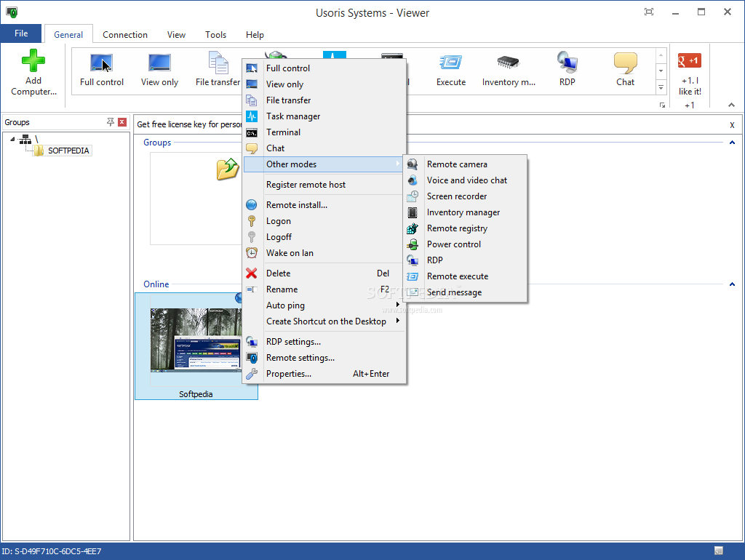Expand Auto ping submenu arrow
This screenshot has height=560, width=745.
(x=398, y=305)
